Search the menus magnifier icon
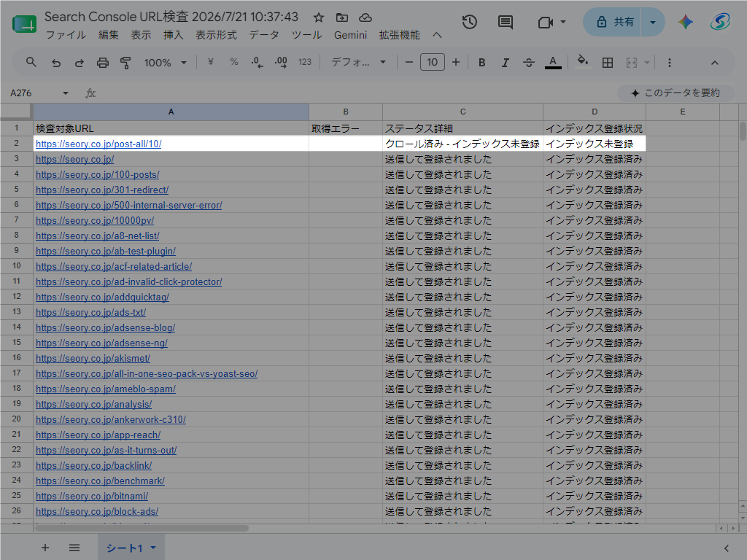This screenshot has width=747, height=560. point(31,63)
